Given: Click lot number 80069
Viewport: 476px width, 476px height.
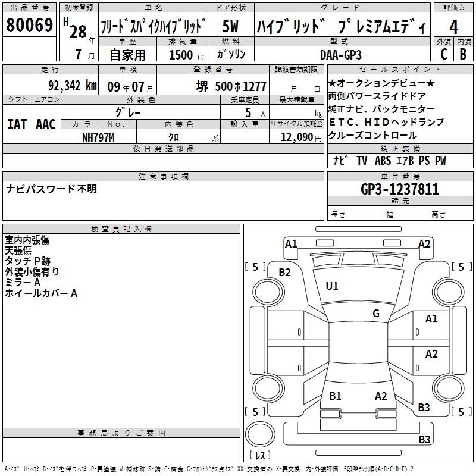Looking at the screenshot, I should tap(29, 27).
